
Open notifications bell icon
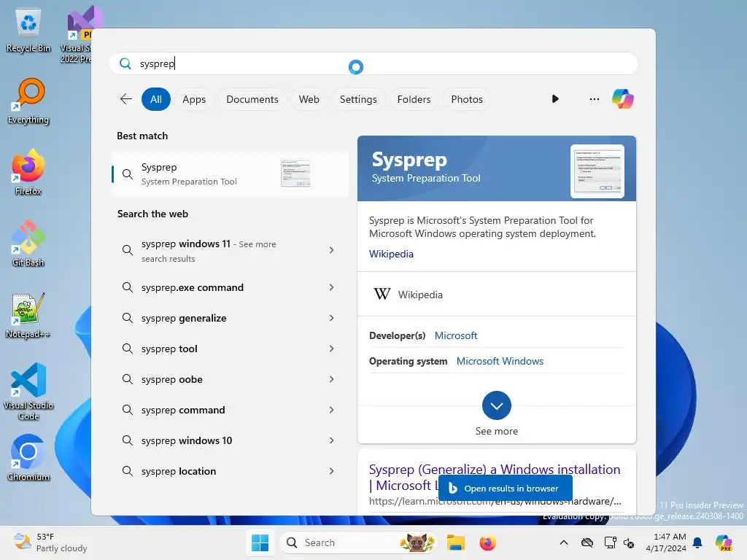tap(697, 542)
